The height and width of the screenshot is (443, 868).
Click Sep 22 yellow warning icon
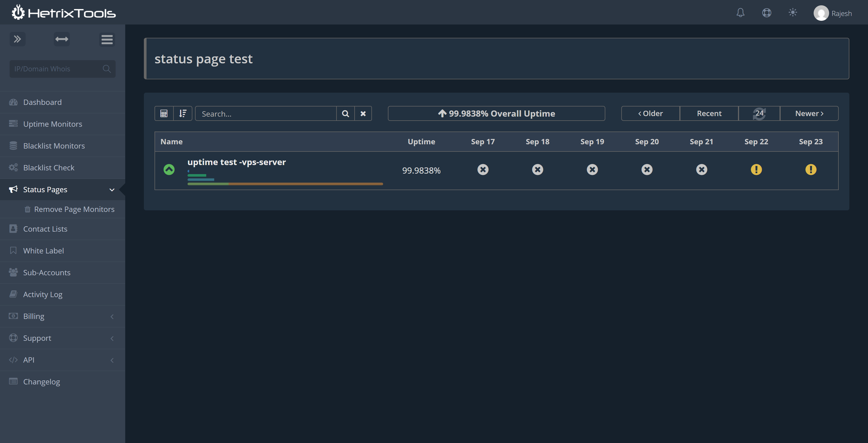[756, 169]
